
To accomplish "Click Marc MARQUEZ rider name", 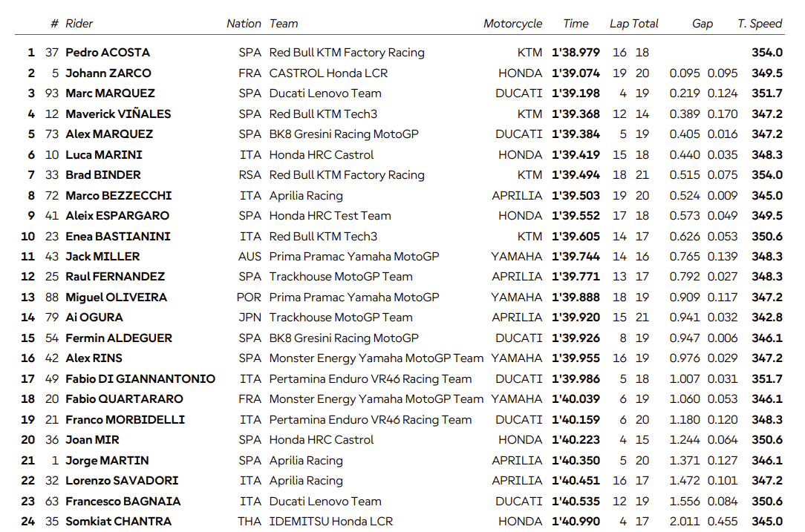I will (110, 93).
